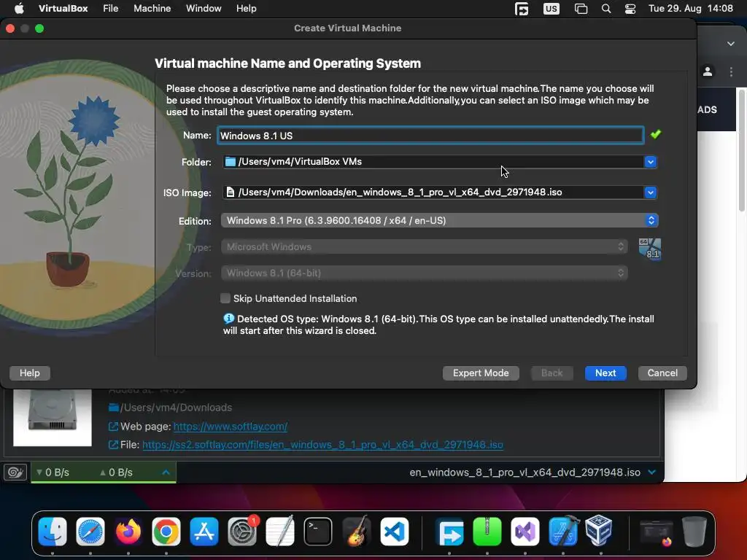Click the date and time in menu bar
The width and height of the screenshot is (747, 560).
[x=690, y=8]
